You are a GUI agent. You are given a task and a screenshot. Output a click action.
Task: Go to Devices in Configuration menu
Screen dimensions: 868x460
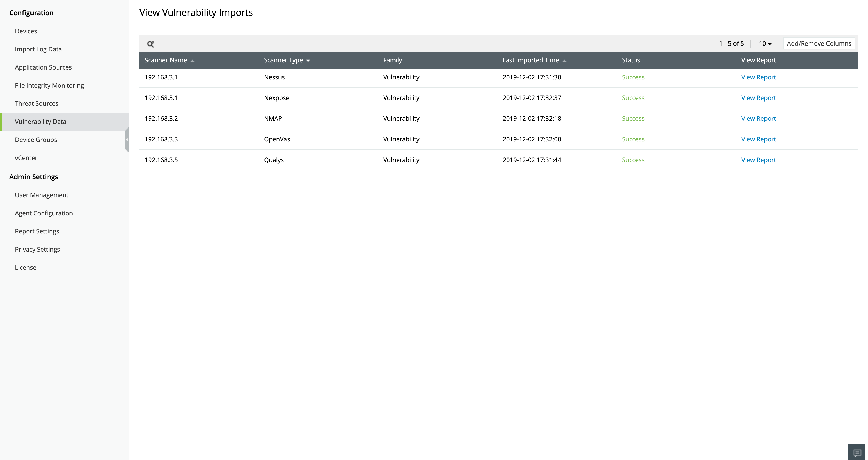[26, 31]
